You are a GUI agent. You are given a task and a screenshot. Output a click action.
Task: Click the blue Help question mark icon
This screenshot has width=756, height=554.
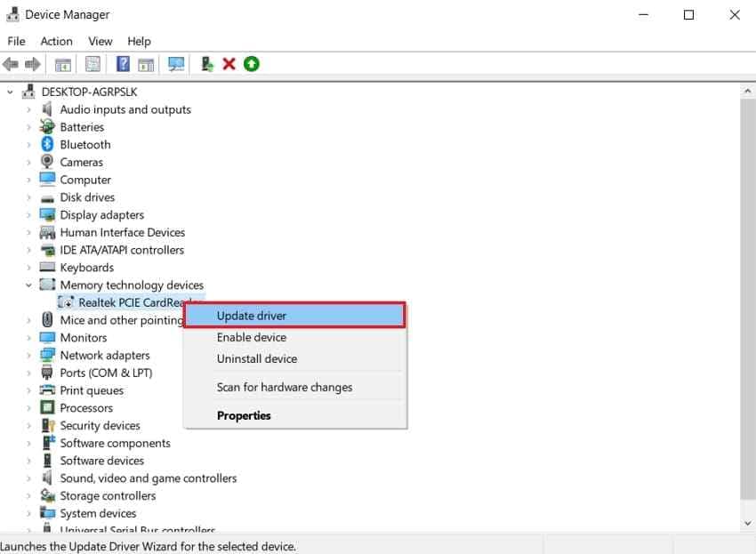[123, 64]
